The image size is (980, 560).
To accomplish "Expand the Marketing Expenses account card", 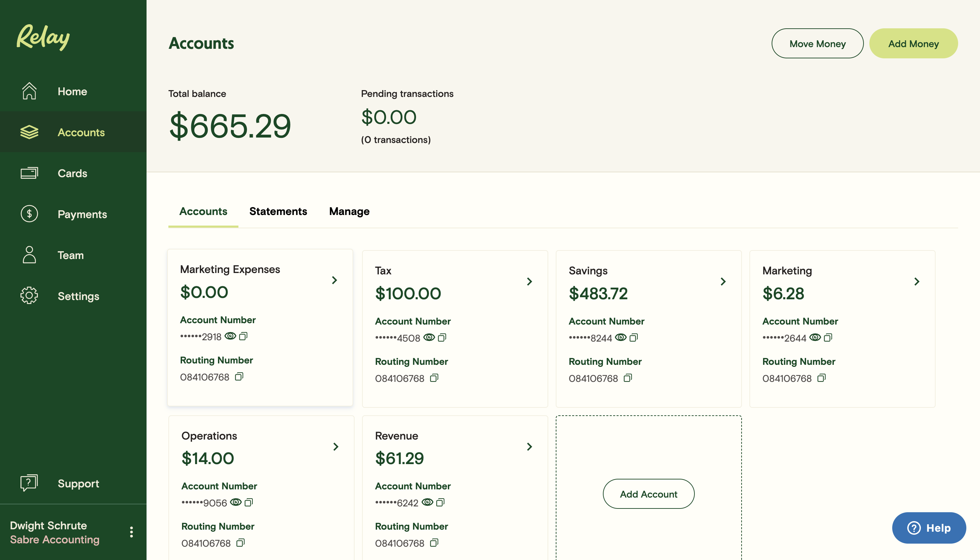I will [334, 280].
